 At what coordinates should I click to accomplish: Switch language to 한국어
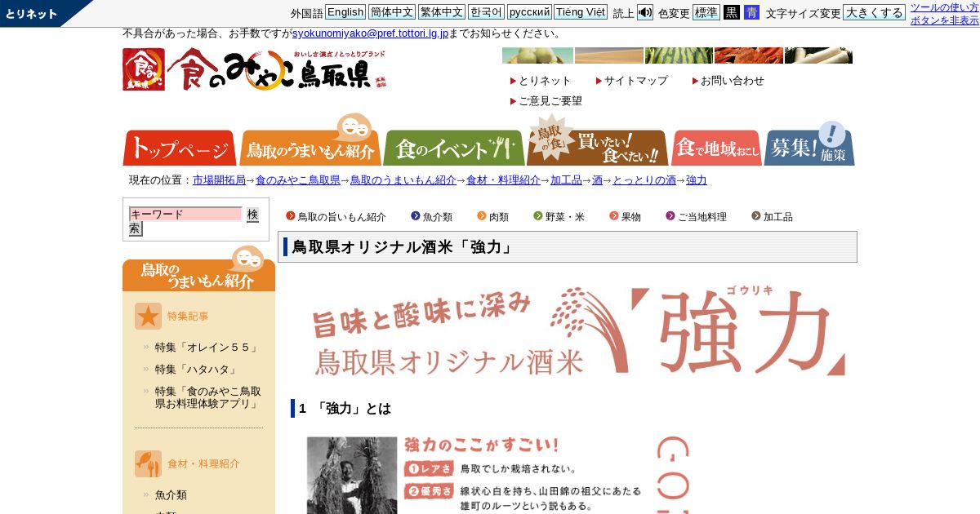[x=486, y=12]
